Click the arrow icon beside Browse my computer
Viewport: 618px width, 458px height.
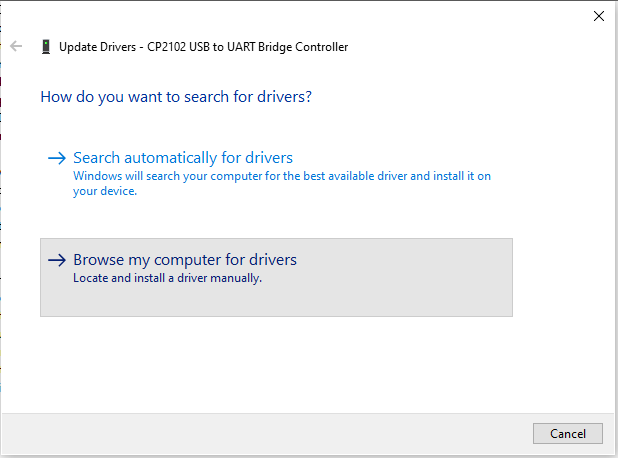[57, 260]
